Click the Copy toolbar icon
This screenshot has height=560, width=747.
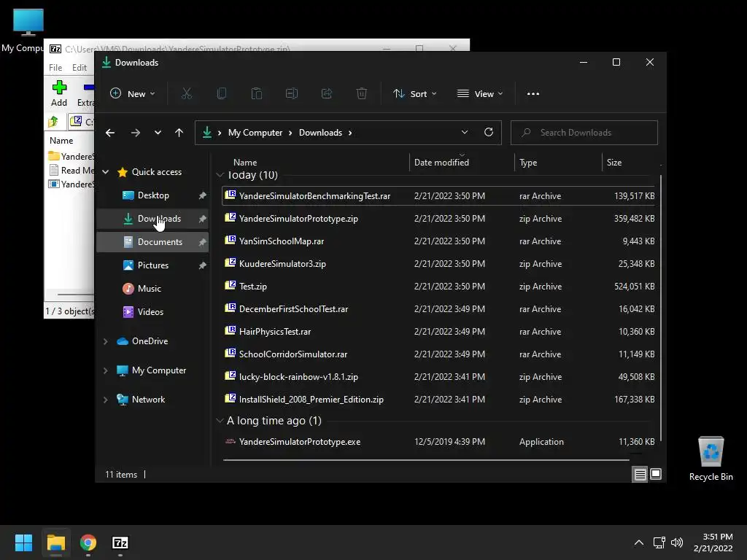click(x=222, y=93)
